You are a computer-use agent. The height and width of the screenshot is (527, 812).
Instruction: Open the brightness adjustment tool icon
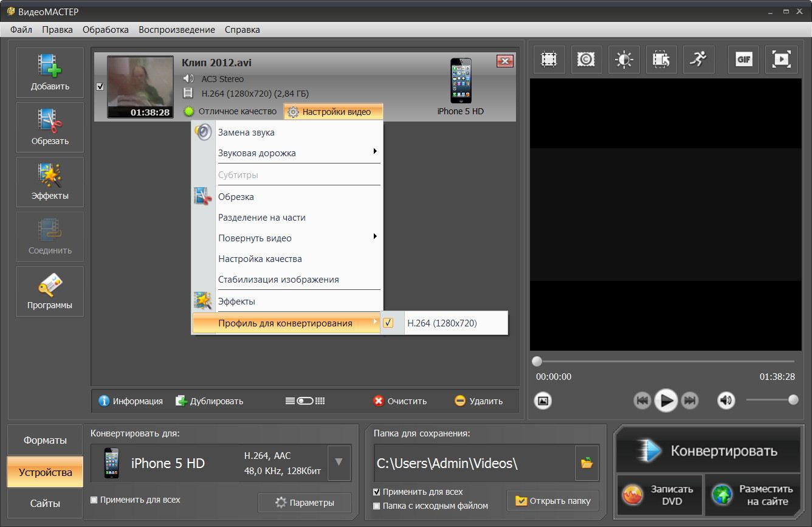[624, 60]
